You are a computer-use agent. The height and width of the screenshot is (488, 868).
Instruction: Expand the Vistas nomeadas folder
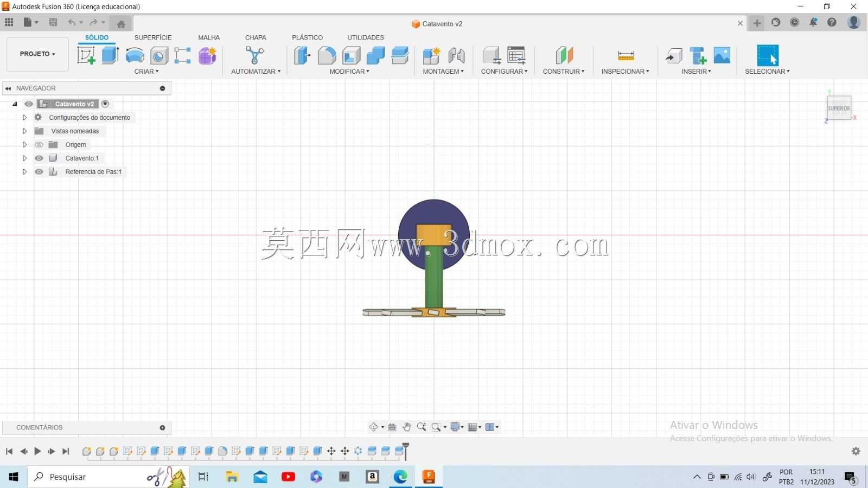[24, 131]
